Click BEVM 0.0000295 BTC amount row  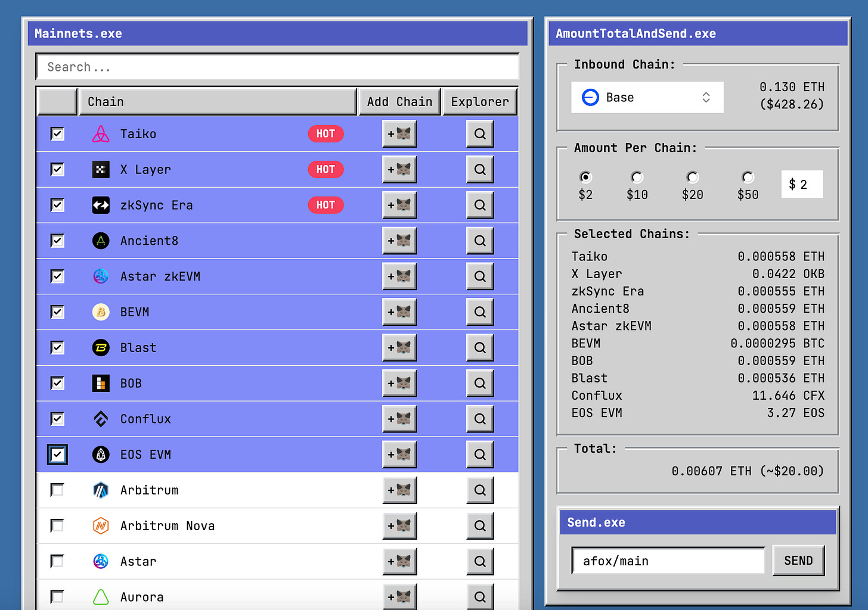point(697,344)
